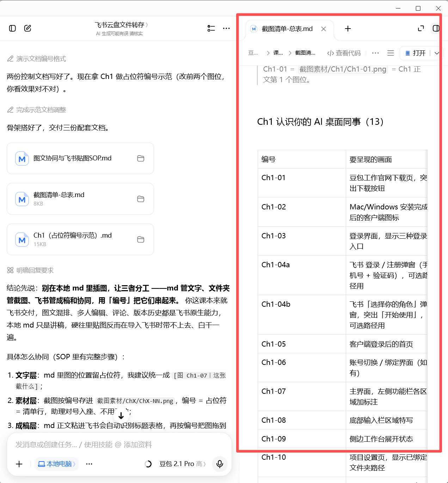Select table cell Ch1-10
448x483 pixels.
[x=302, y=462]
